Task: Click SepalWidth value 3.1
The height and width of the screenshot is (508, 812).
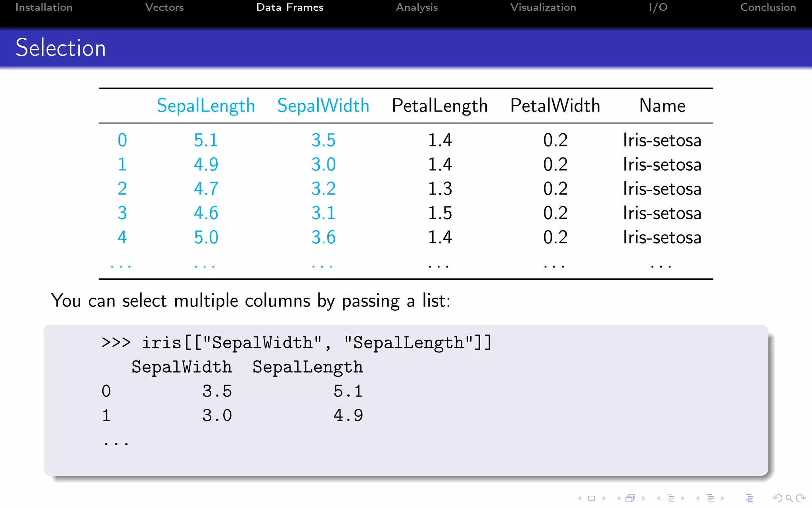Action: point(323,213)
